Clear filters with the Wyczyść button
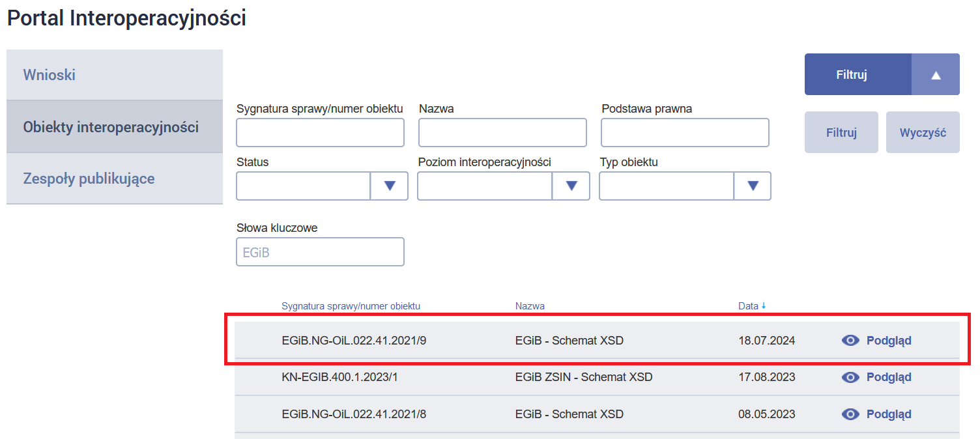The height and width of the screenshot is (439, 980). pyautogui.click(x=923, y=133)
